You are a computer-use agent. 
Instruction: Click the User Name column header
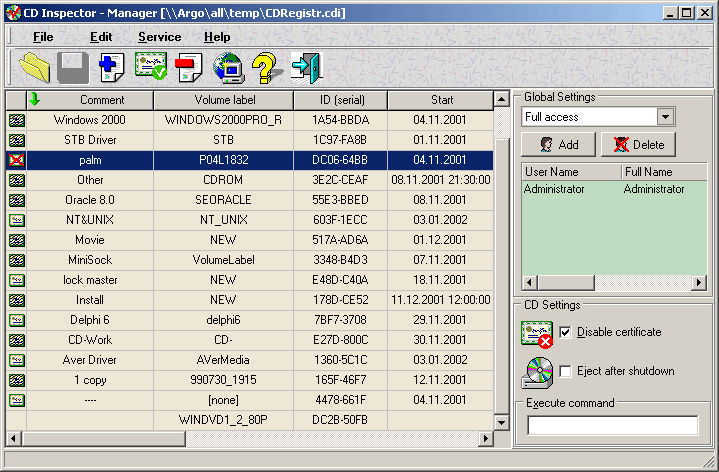571,172
